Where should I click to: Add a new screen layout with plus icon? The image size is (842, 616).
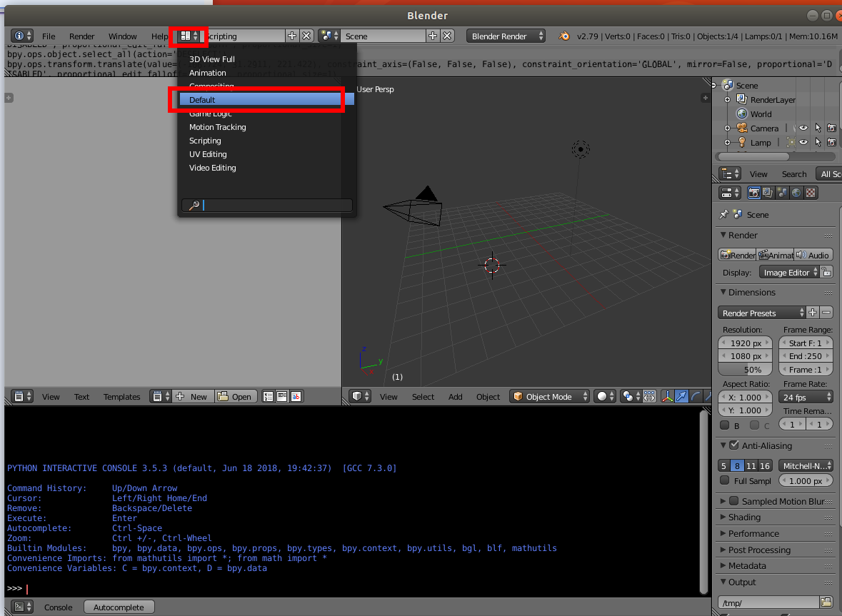click(x=292, y=36)
